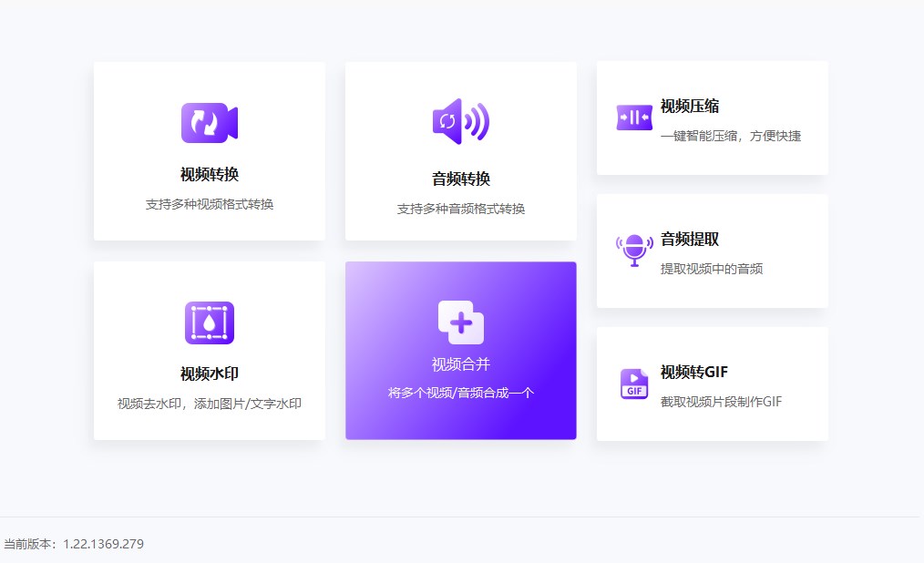Select the 视频压缩 compression icon
Image resolution: width=924 pixels, height=563 pixels.
pyautogui.click(x=634, y=118)
